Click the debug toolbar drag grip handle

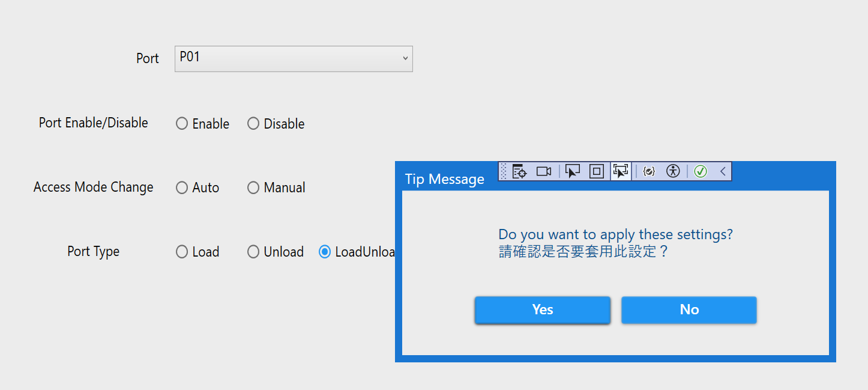pos(504,171)
